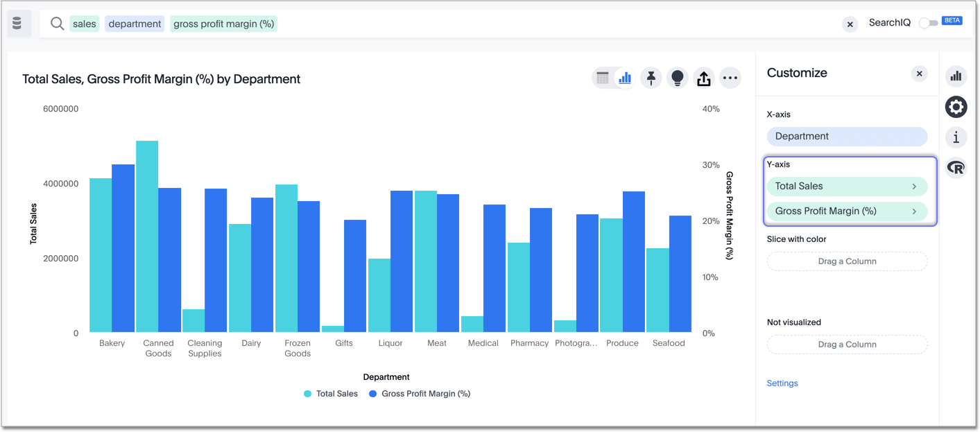
Task: Toggle Gross Profit Margin (%) legend item
Action: point(420,394)
